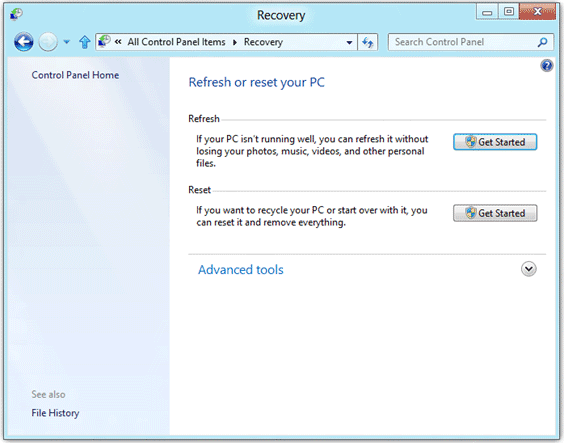This screenshot has width=564, height=443.
Task: Select the Recovery breadcrumb item
Action: (263, 42)
